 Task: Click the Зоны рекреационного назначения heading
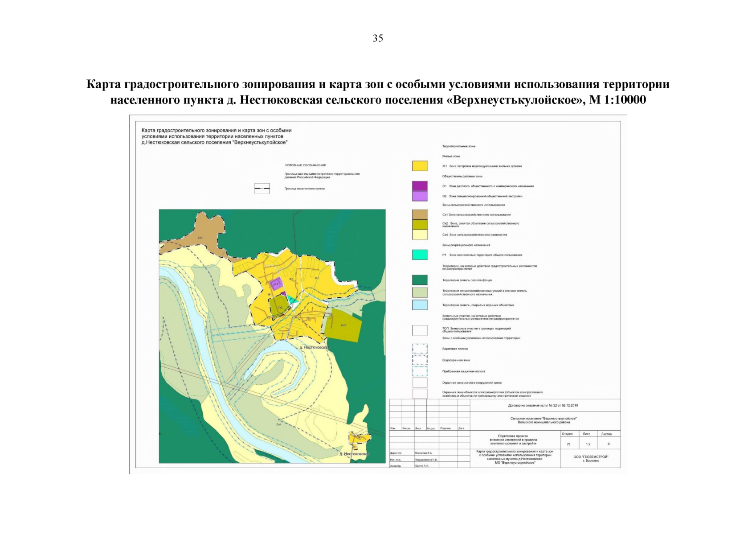(x=466, y=245)
